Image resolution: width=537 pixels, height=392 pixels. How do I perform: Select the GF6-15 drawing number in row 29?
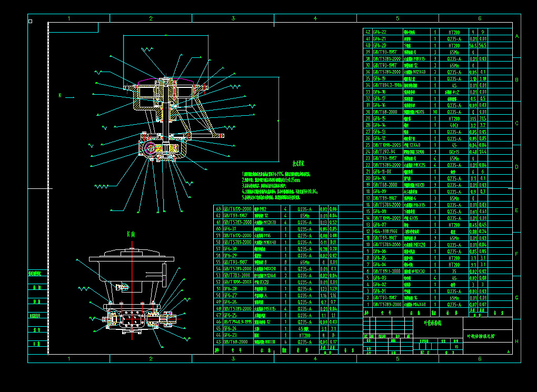pyautogui.click(x=380, y=118)
